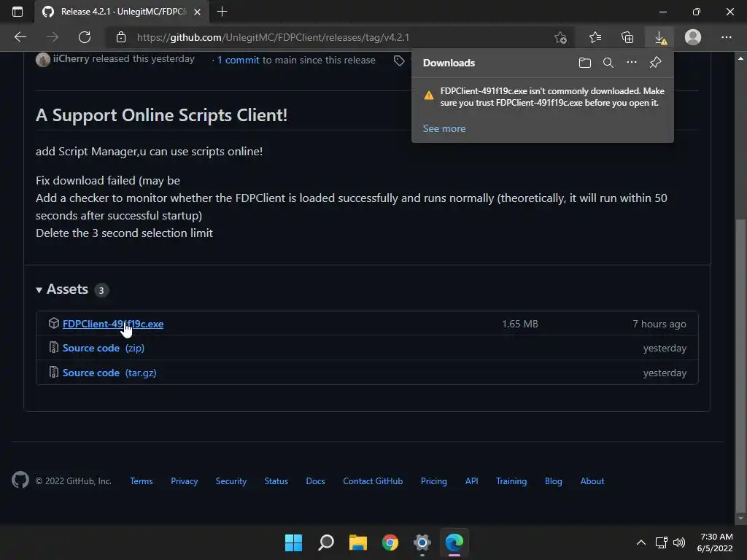The height and width of the screenshot is (560, 747).
Task: Open the downloads folder icon
Action: (x=585, y=63)
